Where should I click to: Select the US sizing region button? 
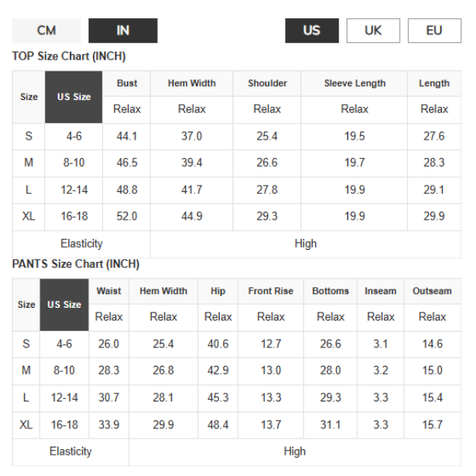(312, 31)
